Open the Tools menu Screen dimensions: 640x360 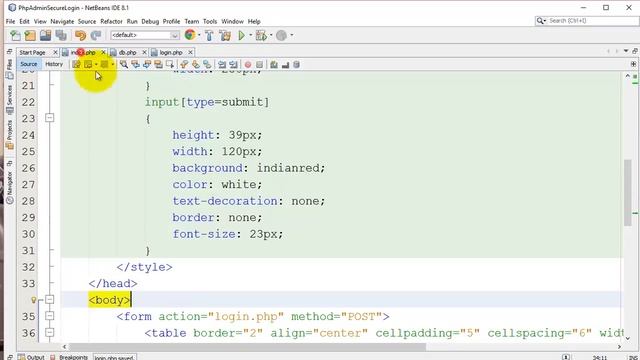click(x=210, y=21)
